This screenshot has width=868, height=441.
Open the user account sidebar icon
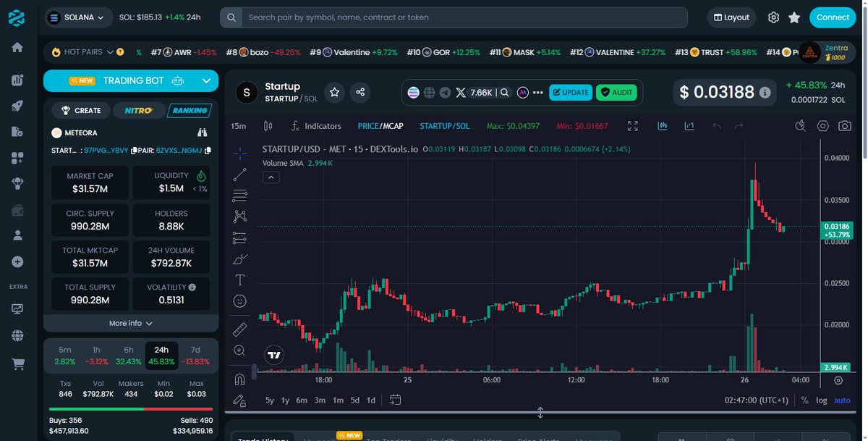(17, 235)
